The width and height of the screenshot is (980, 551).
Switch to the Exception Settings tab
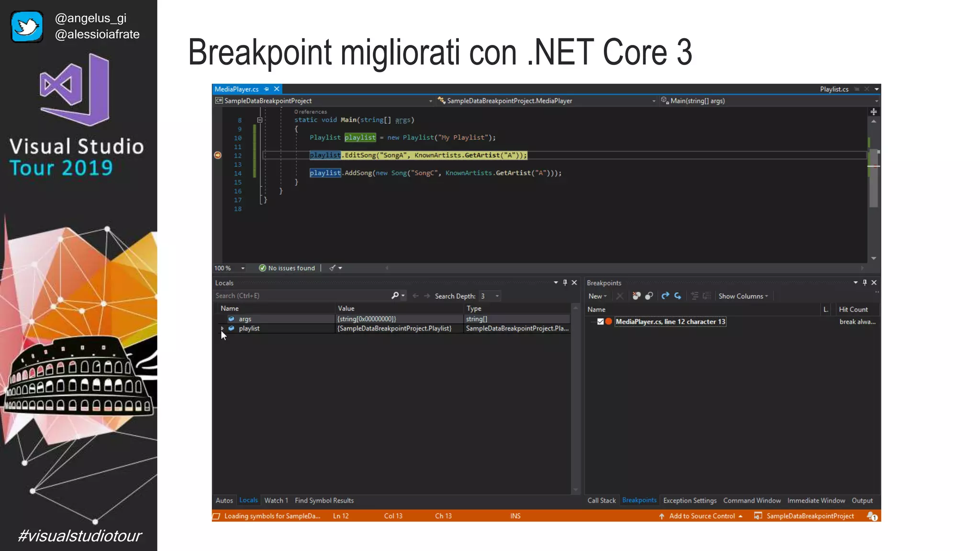[690, 500]
